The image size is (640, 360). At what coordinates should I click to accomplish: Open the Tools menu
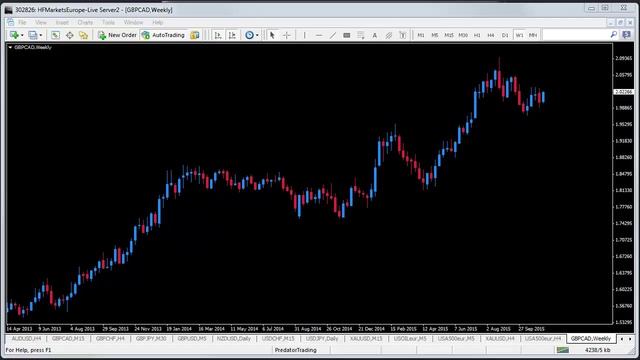(109, 22)
